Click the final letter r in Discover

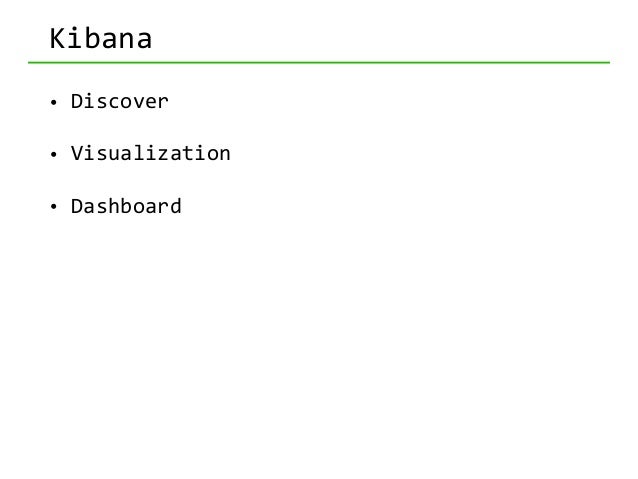163,103
